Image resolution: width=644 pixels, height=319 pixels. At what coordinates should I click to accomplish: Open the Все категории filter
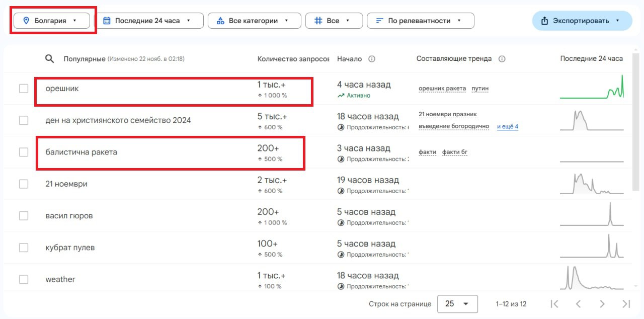tap(254, 21)
